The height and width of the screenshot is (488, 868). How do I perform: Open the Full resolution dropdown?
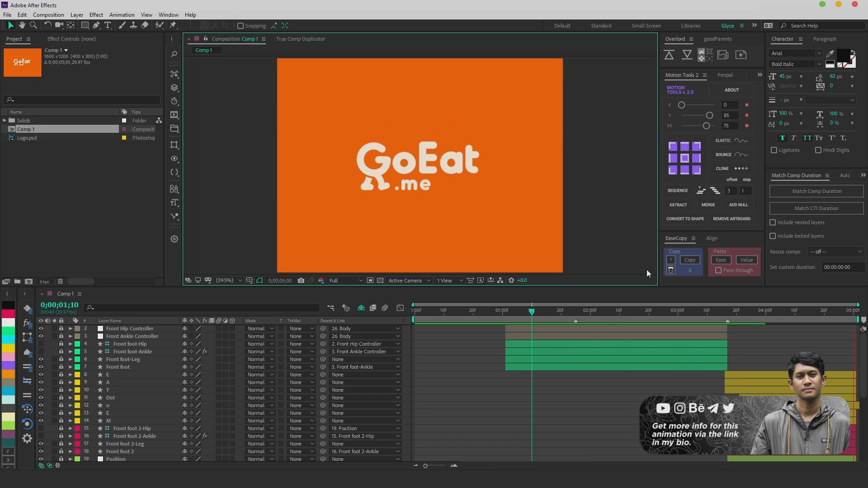click(345, 281)
